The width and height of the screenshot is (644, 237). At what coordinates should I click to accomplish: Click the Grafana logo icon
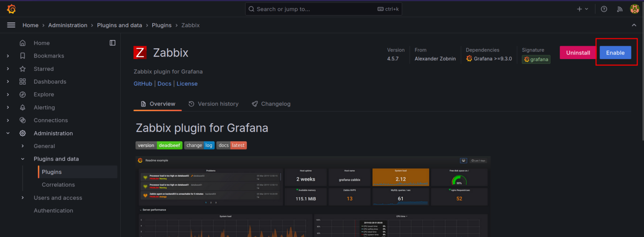click(11, 9)
